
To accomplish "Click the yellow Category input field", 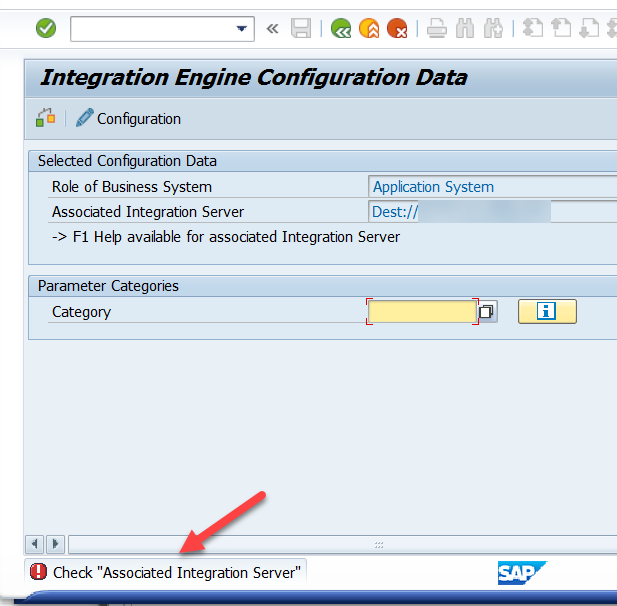I will (x=422, y=312).
